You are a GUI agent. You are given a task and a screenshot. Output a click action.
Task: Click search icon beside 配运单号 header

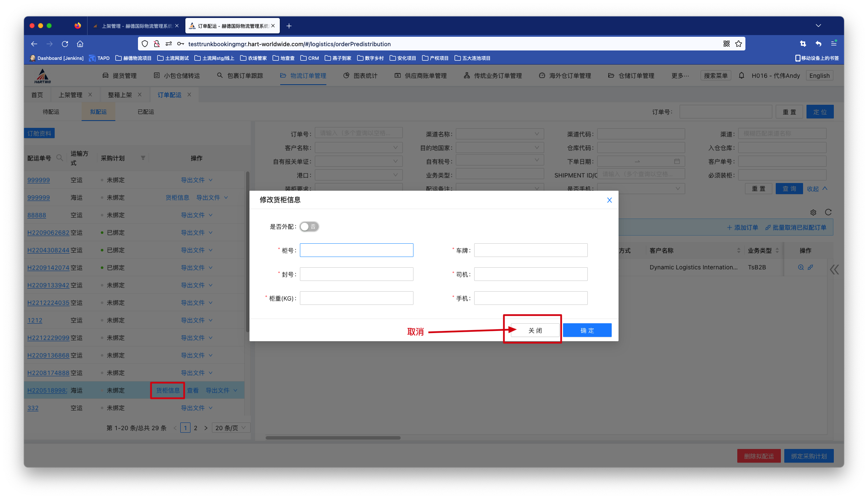(x=60, y=158)
